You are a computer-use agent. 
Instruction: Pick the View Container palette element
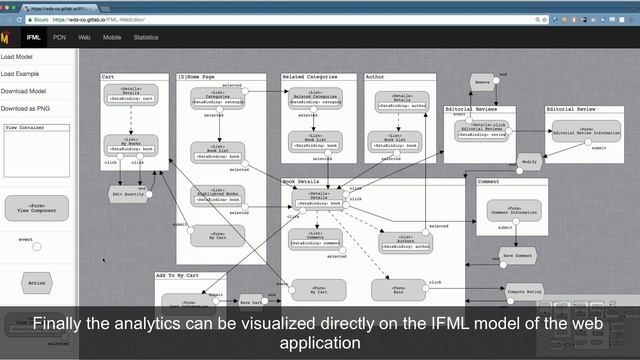[37, 151]
